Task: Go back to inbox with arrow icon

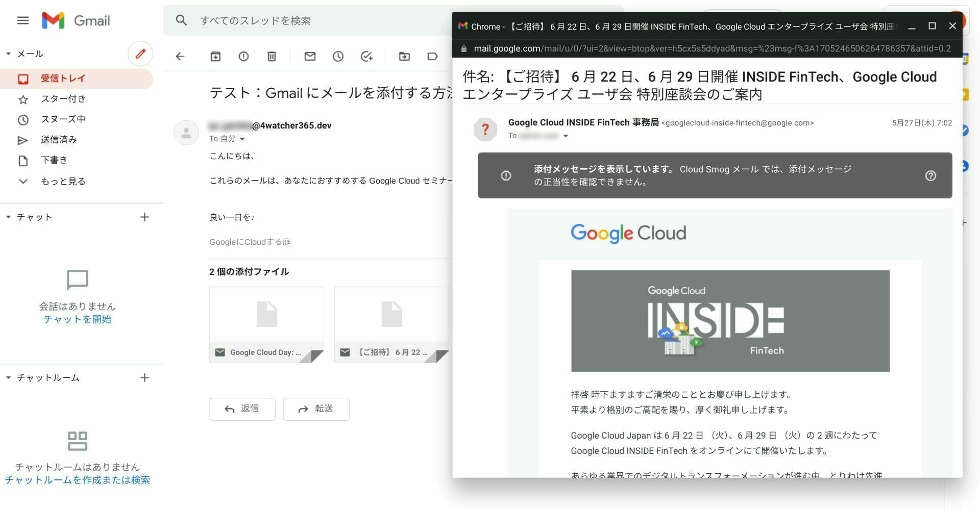Action: click(180, 56)
